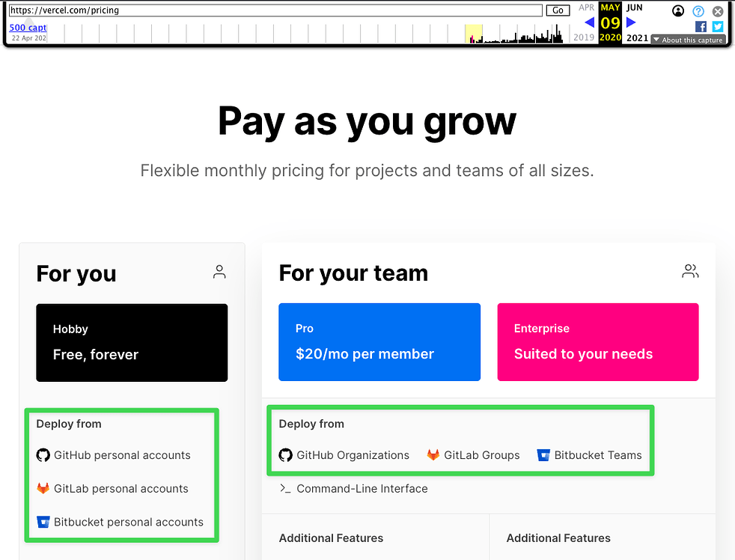Click the Wayback Machine URL input field
The image size is (735, 560).
(275, 10)
